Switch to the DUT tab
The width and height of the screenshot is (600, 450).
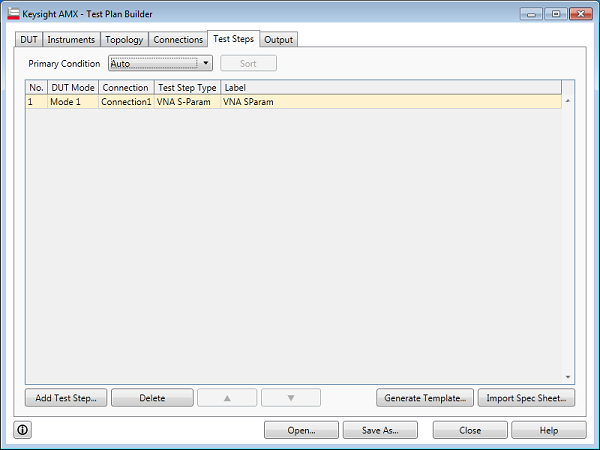29,40
